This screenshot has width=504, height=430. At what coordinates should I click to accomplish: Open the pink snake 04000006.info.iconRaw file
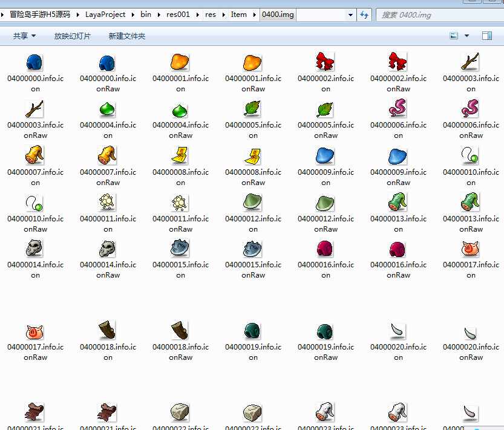(471, 109)
